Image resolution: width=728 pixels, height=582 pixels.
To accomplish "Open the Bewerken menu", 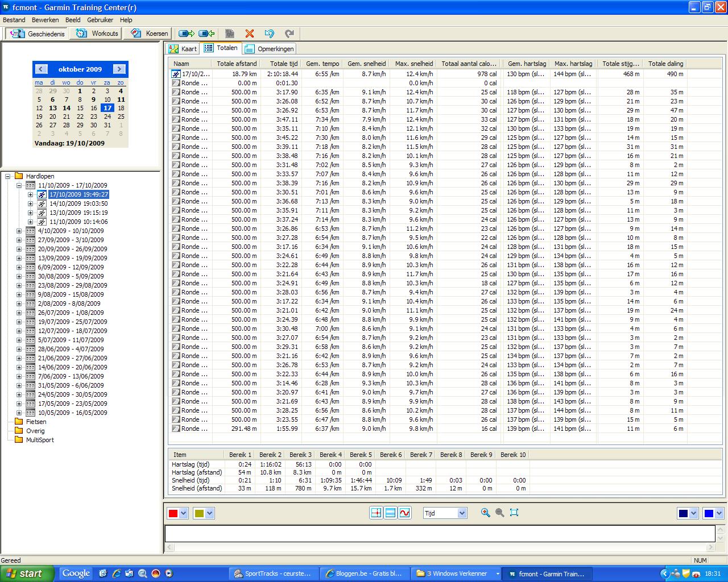I will coord(45,20).
